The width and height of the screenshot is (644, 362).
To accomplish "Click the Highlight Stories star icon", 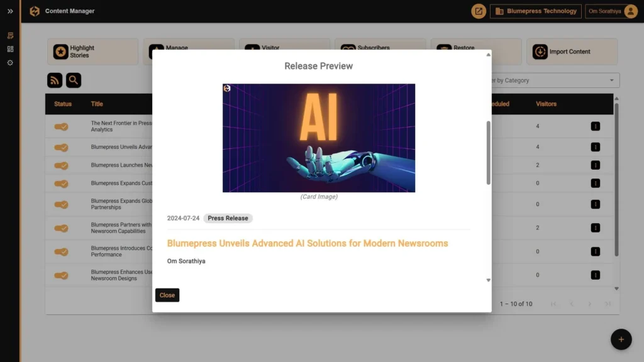I will coord(60,52).
